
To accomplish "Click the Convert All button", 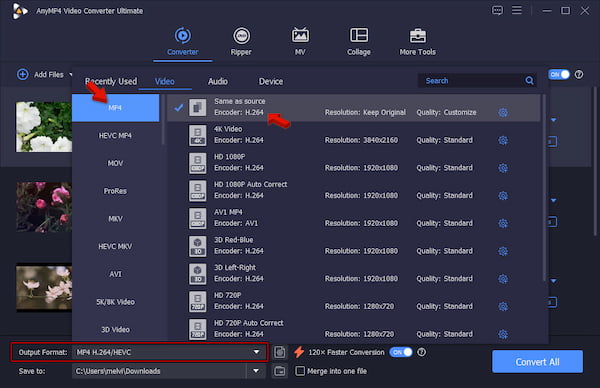I will click(537, 362).
